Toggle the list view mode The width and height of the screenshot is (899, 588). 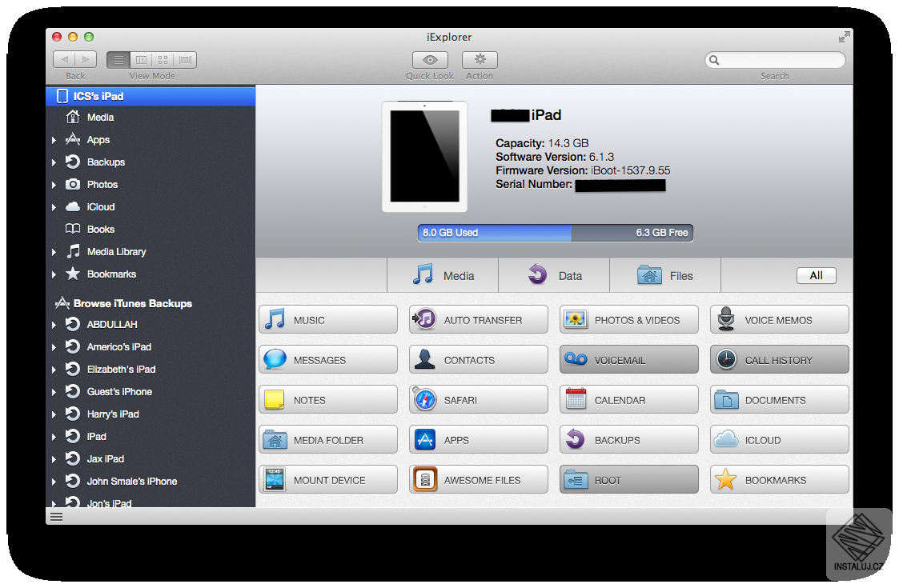(x=117, y=59)
